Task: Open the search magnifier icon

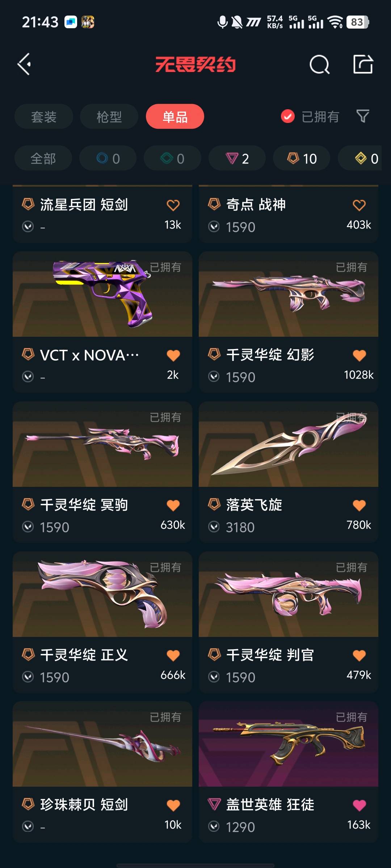Action: tap(319, 65)
